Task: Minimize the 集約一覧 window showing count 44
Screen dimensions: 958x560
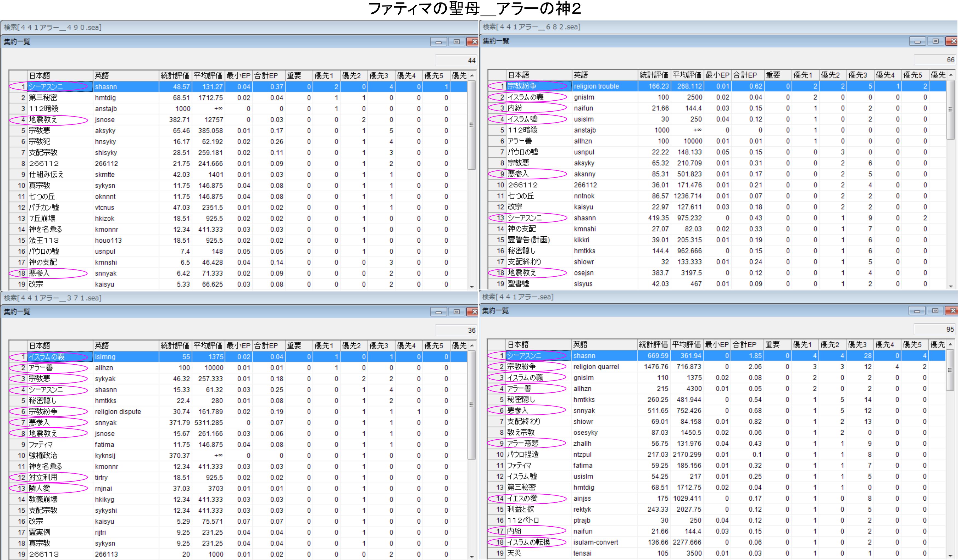Action: [x=438, y=42]
